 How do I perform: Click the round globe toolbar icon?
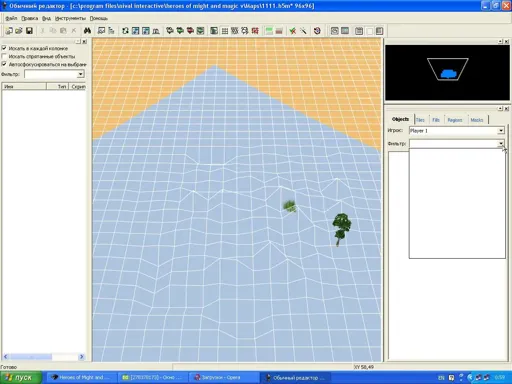tap(317, 31)
